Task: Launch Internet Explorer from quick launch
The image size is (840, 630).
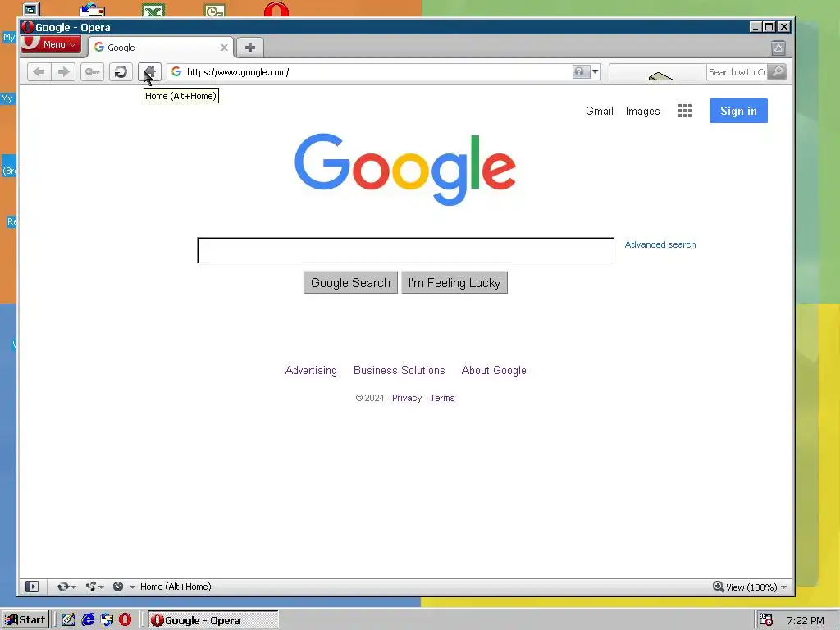Action: 88,620
